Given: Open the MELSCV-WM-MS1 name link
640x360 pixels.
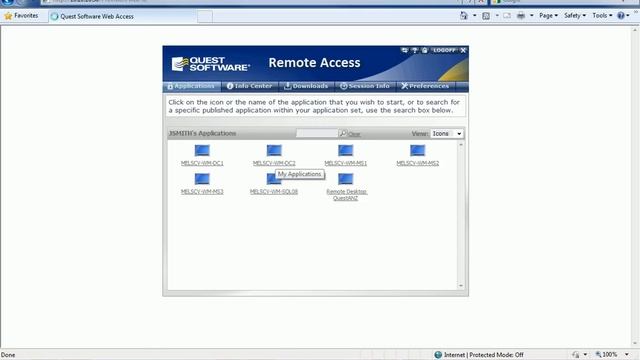Looking at the screenshot, I should point(346,163).
